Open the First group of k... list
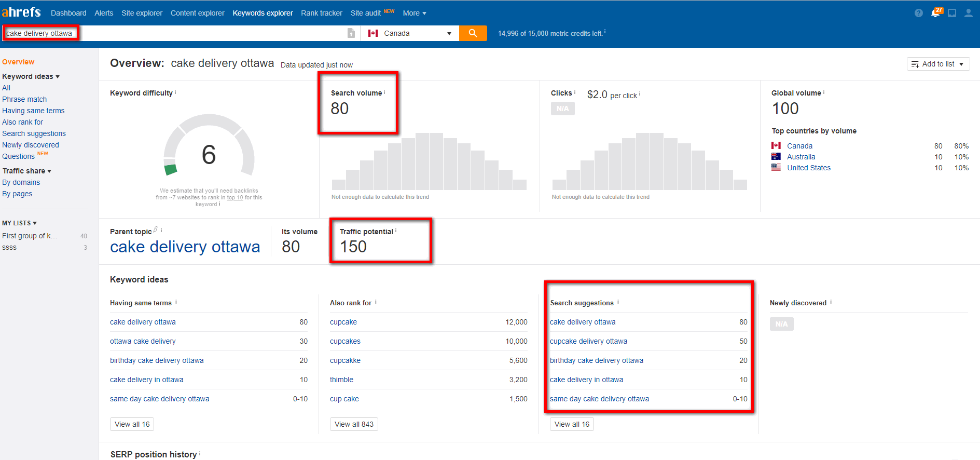The width and height of the screenshot is (980, 460). pos(30,236)
